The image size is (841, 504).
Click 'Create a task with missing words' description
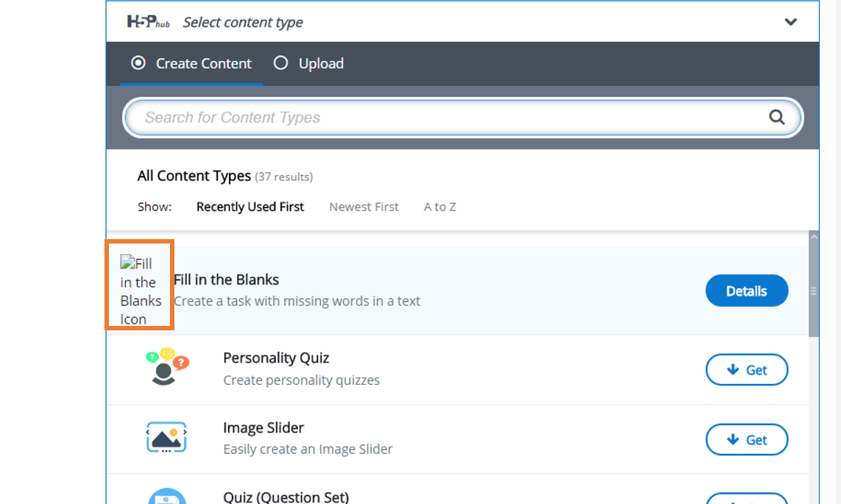click(x=297, y=301)
